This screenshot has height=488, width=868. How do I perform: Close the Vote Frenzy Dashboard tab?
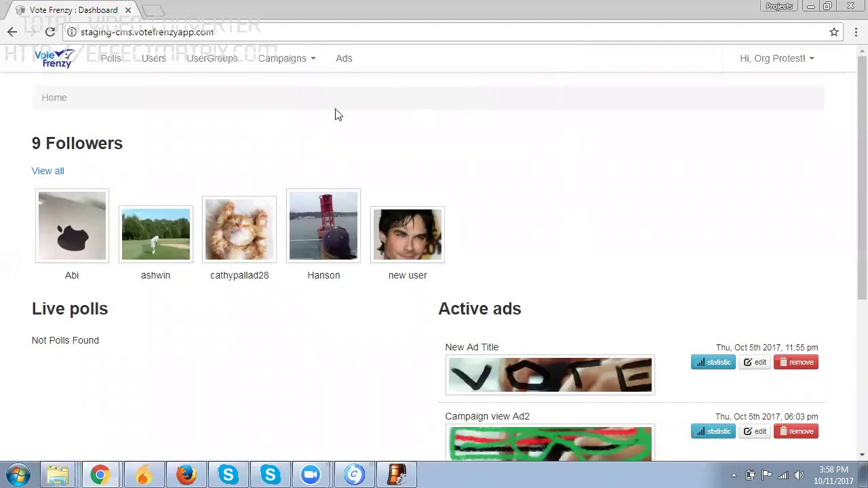[127, 10]
